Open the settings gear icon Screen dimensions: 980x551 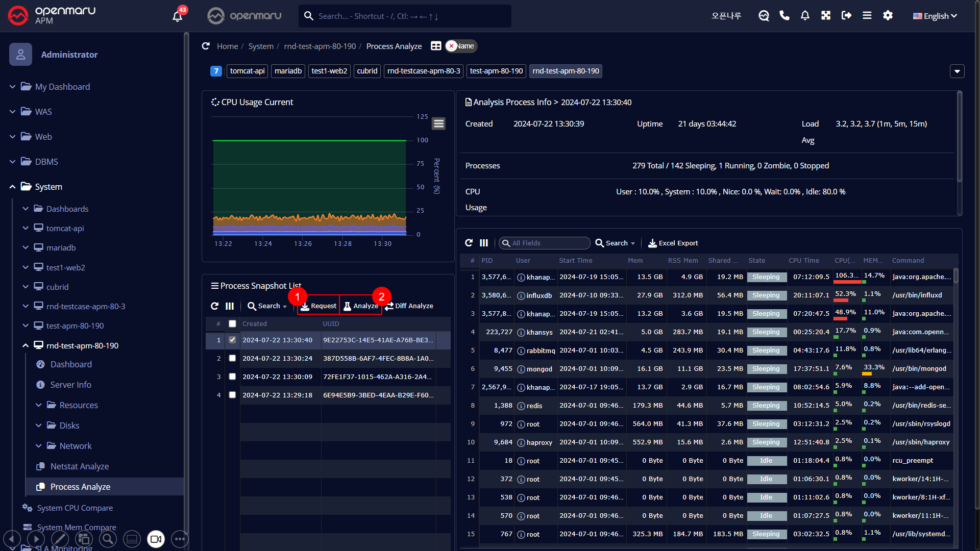click(x=888, y=16)
